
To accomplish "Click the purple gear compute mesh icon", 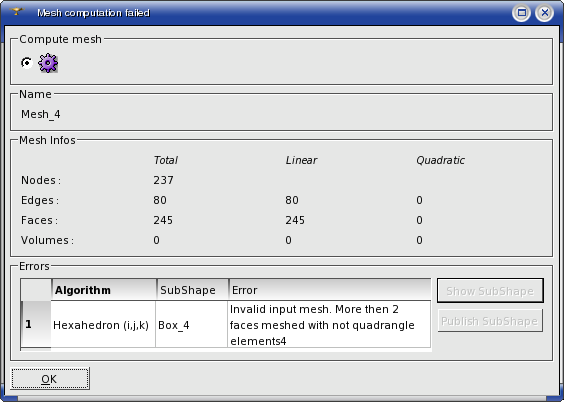I will pyautogui.click(x=48, y=63).
